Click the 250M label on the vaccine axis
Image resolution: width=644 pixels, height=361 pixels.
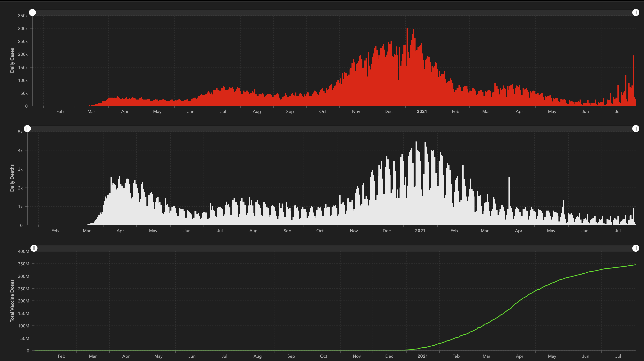(23, 289)
